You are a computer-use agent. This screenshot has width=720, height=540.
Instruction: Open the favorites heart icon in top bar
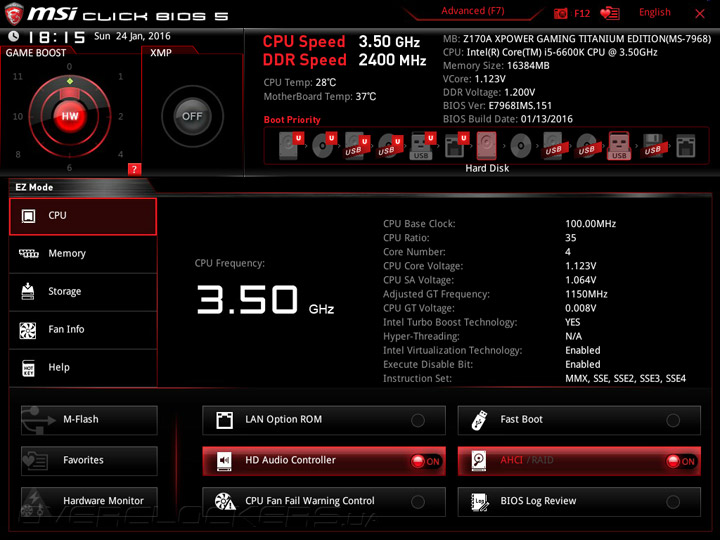pyautogui.click(x=610, y=13)
